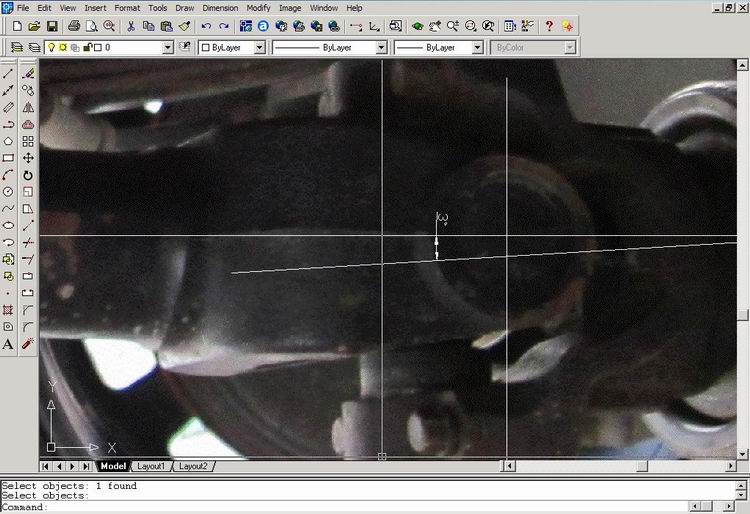This screenshot has height=514, width=750.
Task: Click the Undo arrow button
Action: pos(206,25)
